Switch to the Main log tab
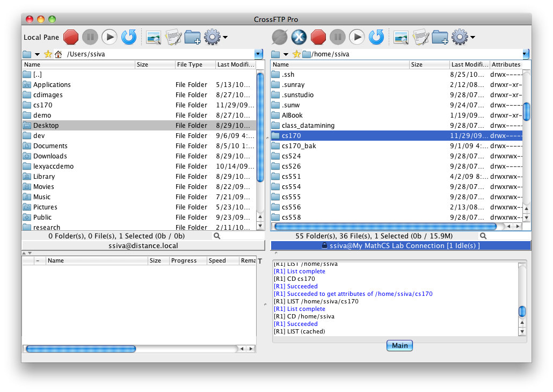Viewport: 553px width, 392px height. tap(399, 345)
